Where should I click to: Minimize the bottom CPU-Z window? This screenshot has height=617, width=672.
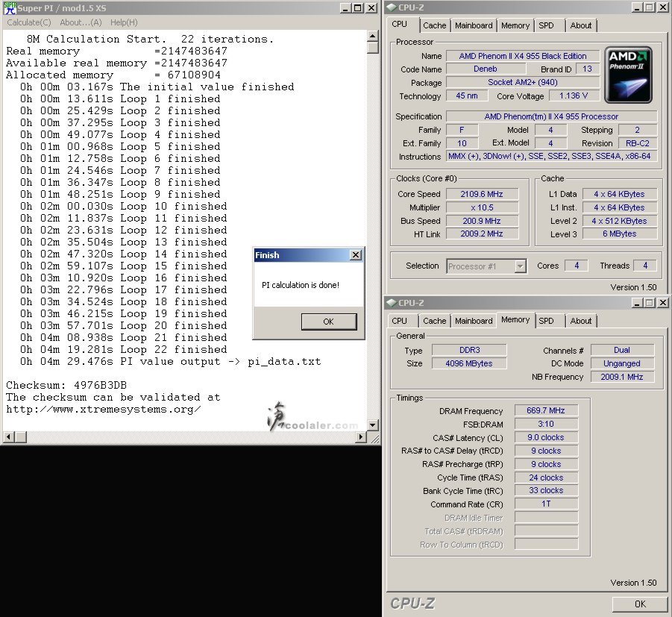tap(637, 303)
